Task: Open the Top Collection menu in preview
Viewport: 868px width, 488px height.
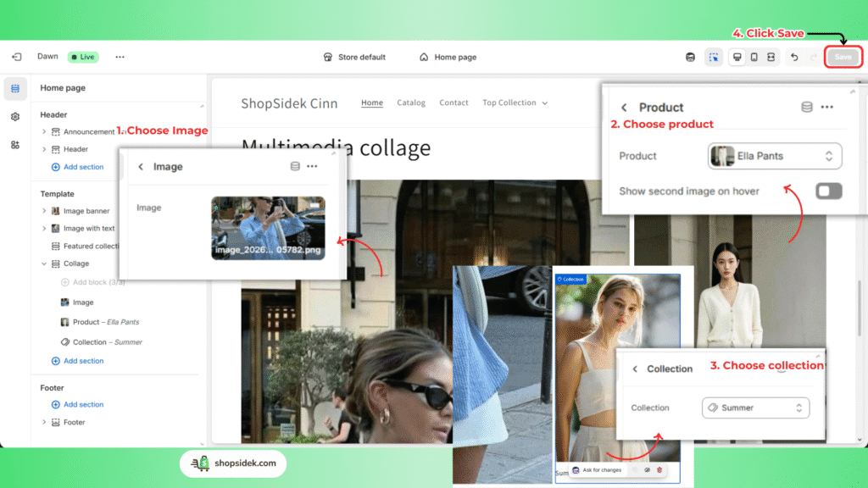Action: click(515, 103)
